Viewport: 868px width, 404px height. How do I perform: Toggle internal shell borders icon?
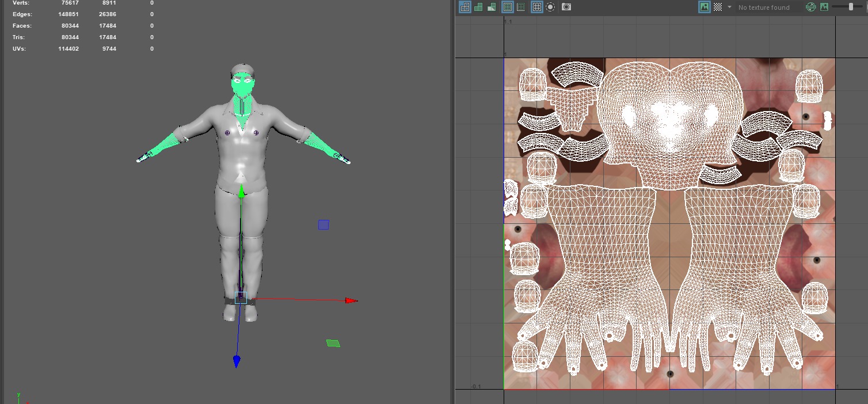click(x=521, y=7)
